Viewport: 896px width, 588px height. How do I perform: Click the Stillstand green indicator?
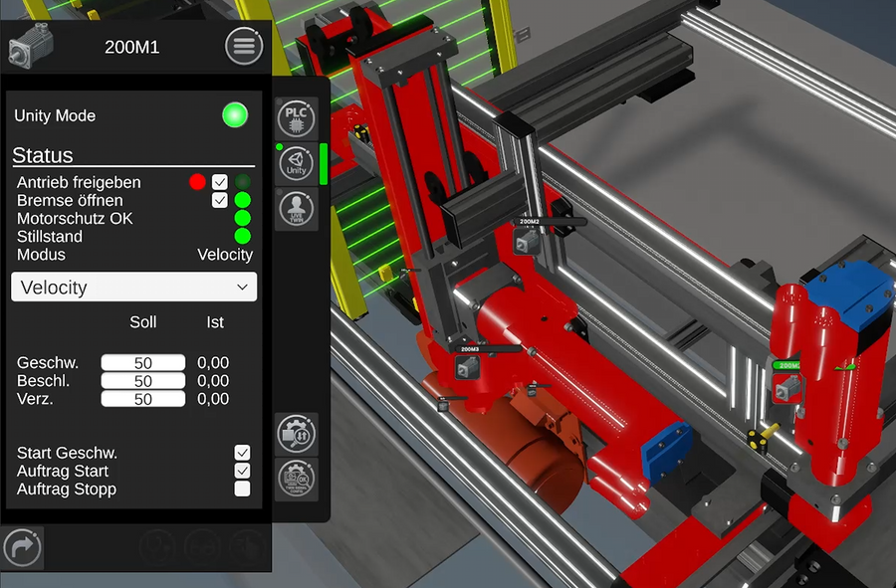click(242, 236)
